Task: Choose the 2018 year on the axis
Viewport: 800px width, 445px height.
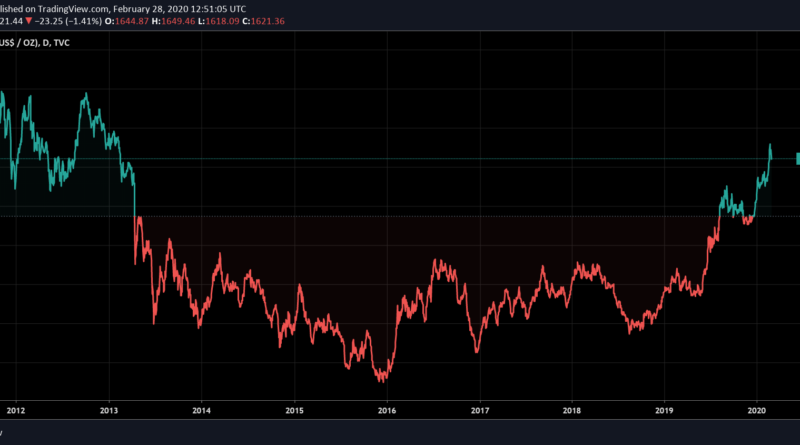Action: pyautogui.click(x=572, y=409)
